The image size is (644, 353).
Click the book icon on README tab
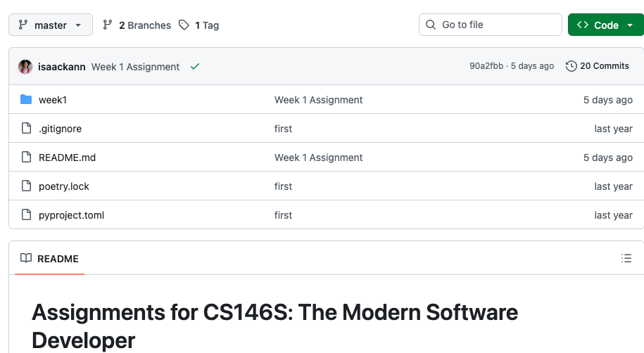[26, 258]
